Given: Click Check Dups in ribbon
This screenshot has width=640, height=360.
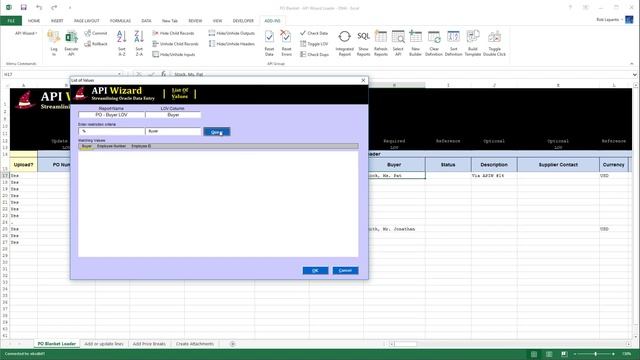Looking at the screenshot, I should point(314,54).
